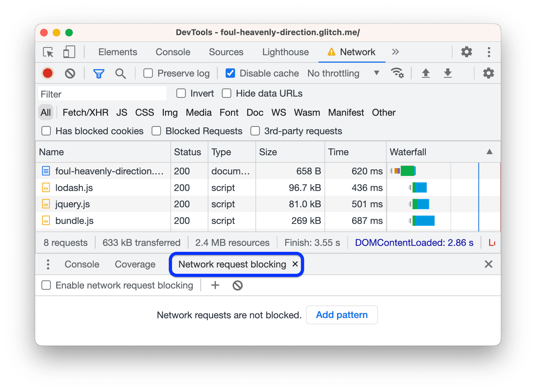Enable the Preserve log checkbox
This screenshot has height=392, width=536.
(x=148, y=73)
